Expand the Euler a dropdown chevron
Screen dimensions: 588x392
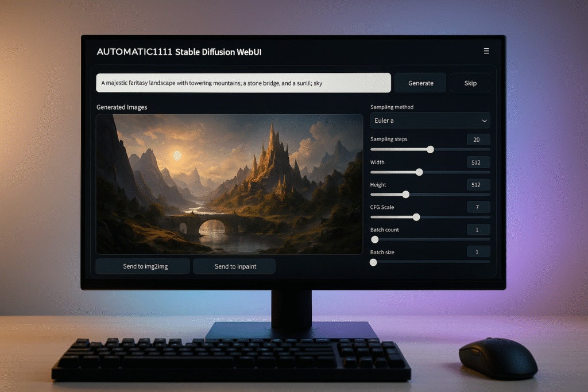coord(484,121)
